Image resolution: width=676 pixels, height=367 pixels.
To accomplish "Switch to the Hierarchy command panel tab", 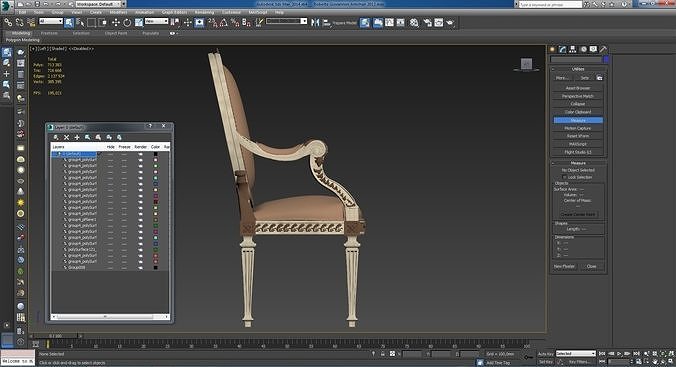I will click(x=573, y=49).
